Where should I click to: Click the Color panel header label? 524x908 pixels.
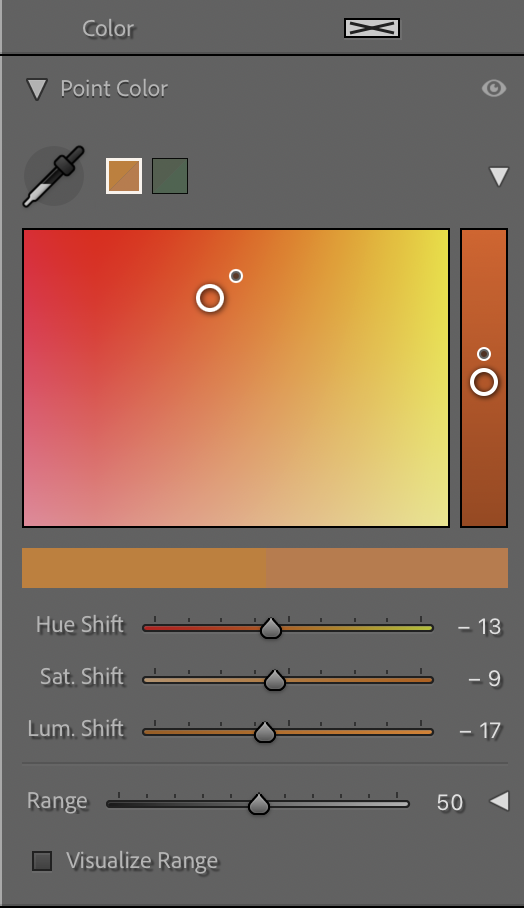pos(108,28)
